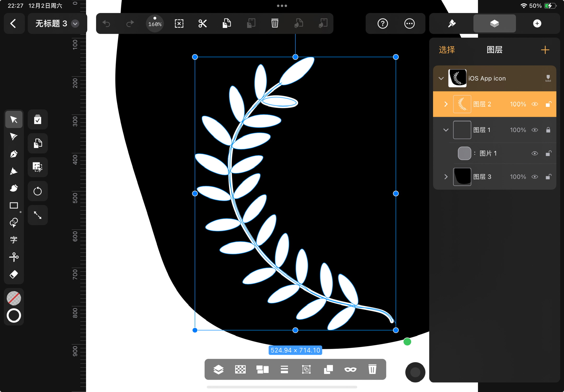The width and height of the screenshot is (564, 392).
Task: Toggle scale mode diagonal arrows
Action: click(x=38, y=215)
